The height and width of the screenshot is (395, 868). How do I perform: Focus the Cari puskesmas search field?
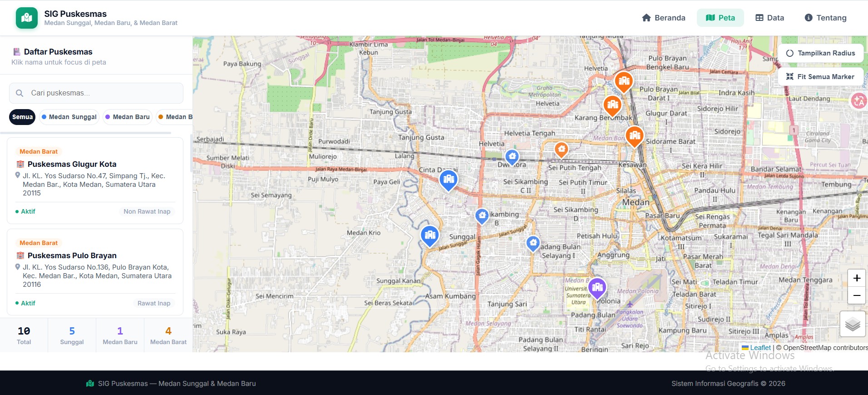(96, 93)
